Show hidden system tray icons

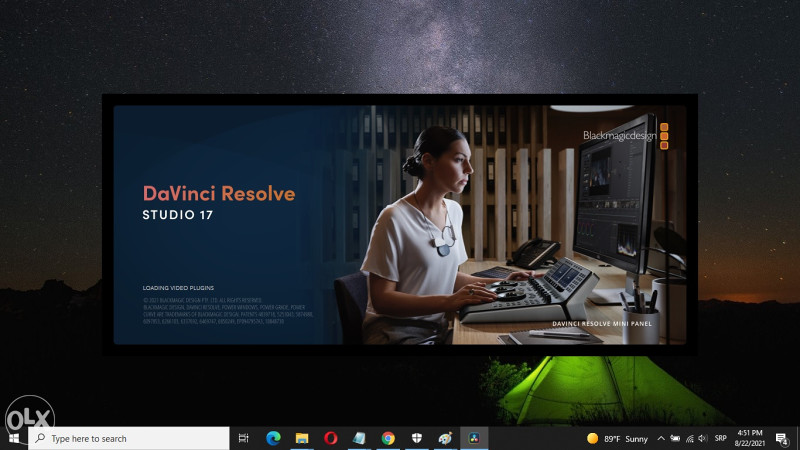click(x=661, y=438)
